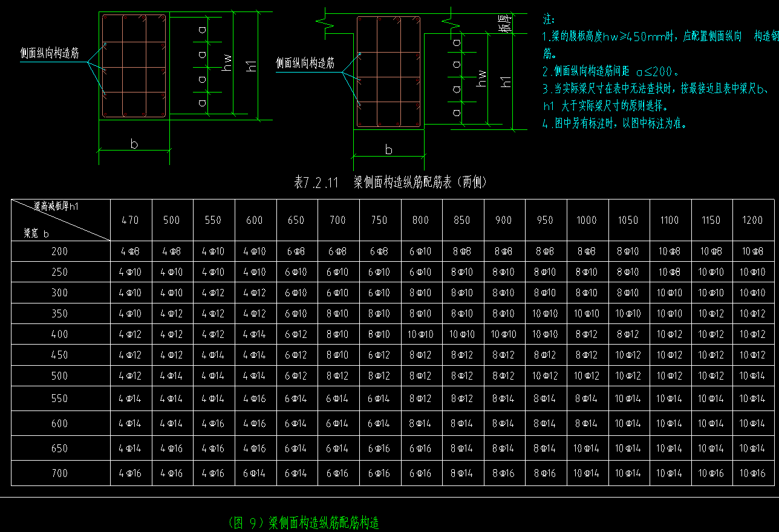Viewport: 779px width, 532px height.
Task: Select the table title 表7.2.11 梁侧面构造纵筋配筋表
Action: 390,182
